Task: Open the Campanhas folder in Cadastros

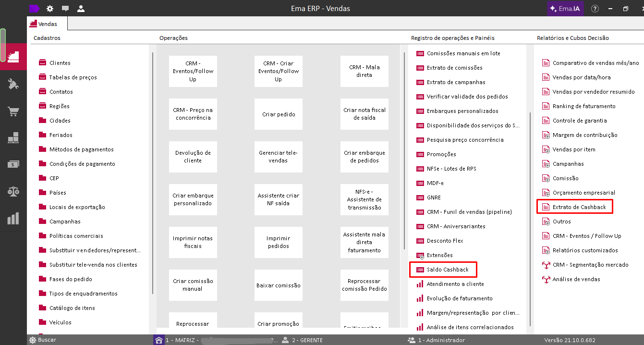Action: click(65, 222)
